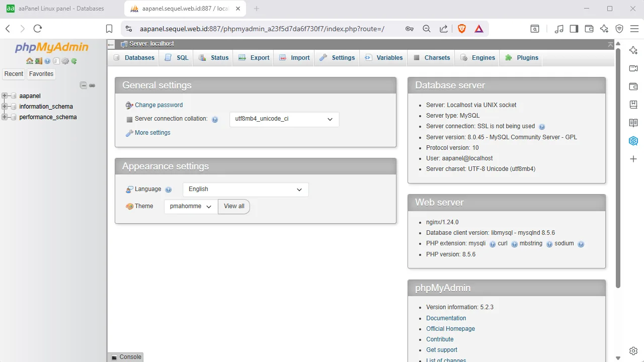Click the Change password link
644x362 pixels.
[x=158, y=105]
